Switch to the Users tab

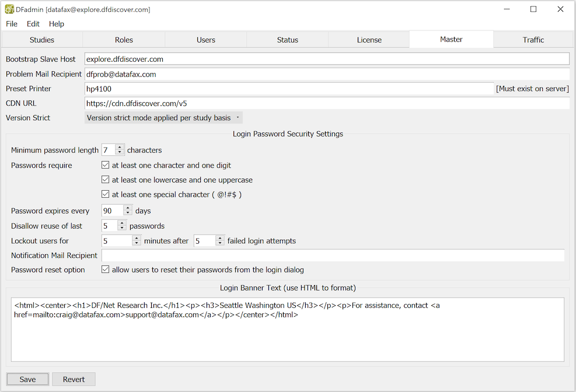tap(205, 40)
